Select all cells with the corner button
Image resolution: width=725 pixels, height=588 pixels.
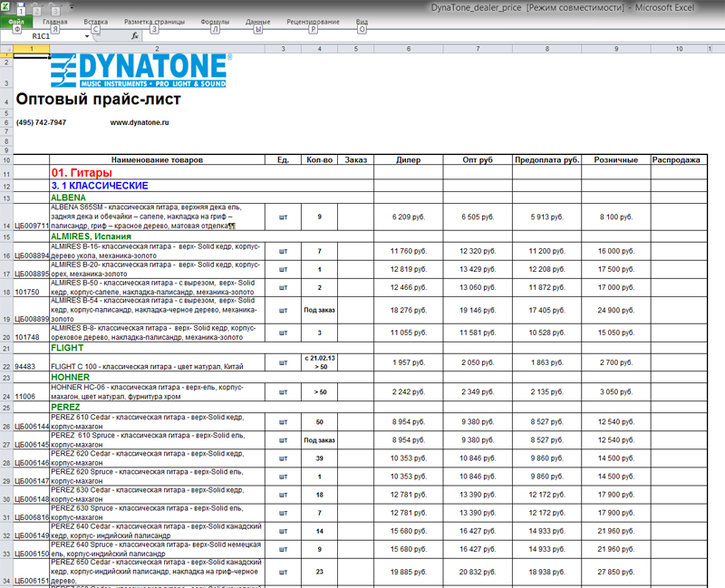point(6,49)
